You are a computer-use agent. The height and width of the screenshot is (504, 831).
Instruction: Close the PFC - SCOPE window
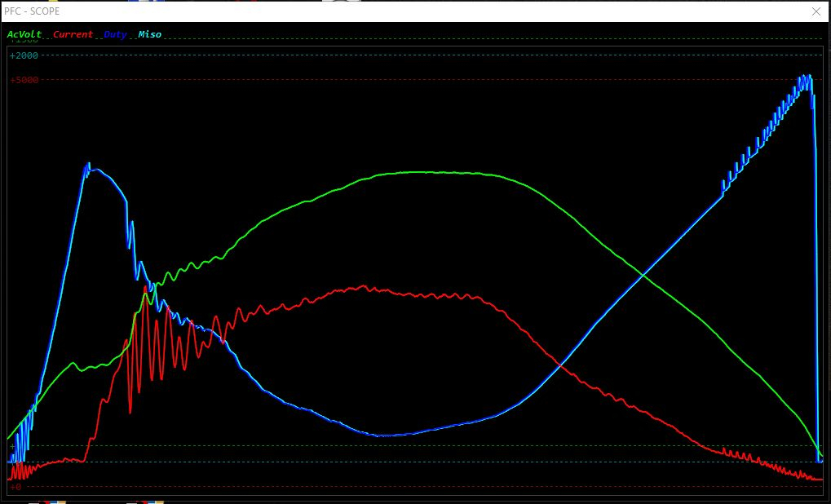pyautogui.click(x=816, y=11)
